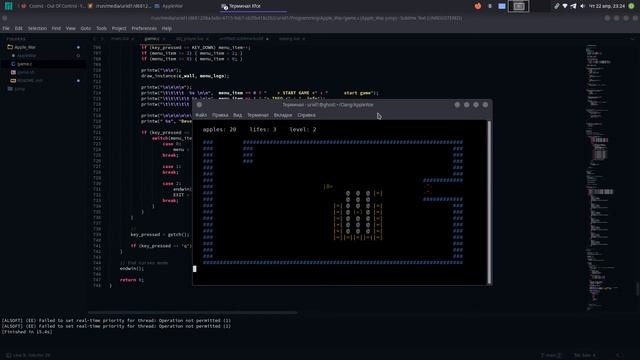
Task: Click the green session icon after the clock
Action: click(631, 6)
